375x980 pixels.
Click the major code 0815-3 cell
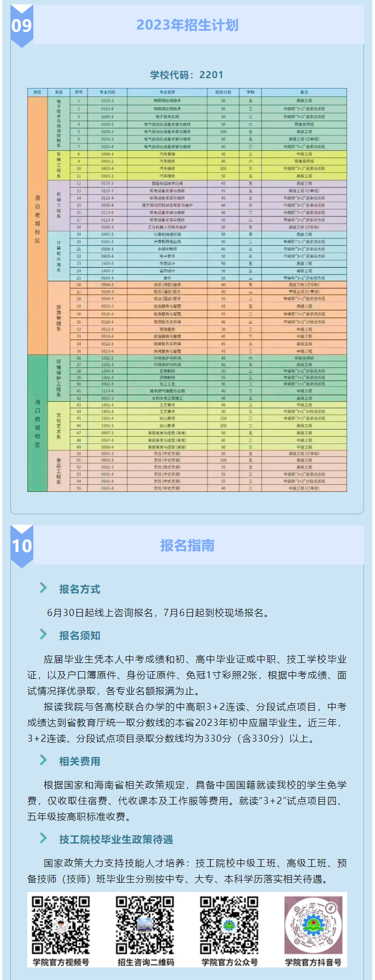[107, 398]
